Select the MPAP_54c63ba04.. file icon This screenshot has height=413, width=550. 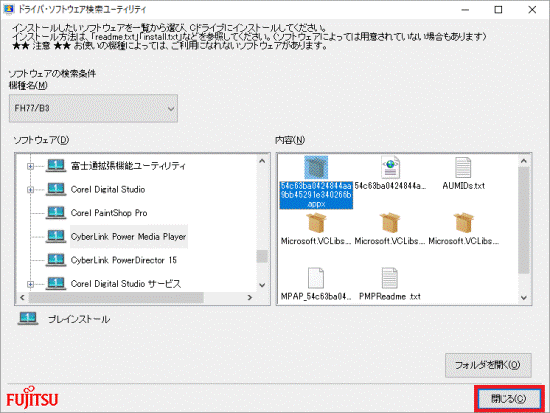pos(316,278)
